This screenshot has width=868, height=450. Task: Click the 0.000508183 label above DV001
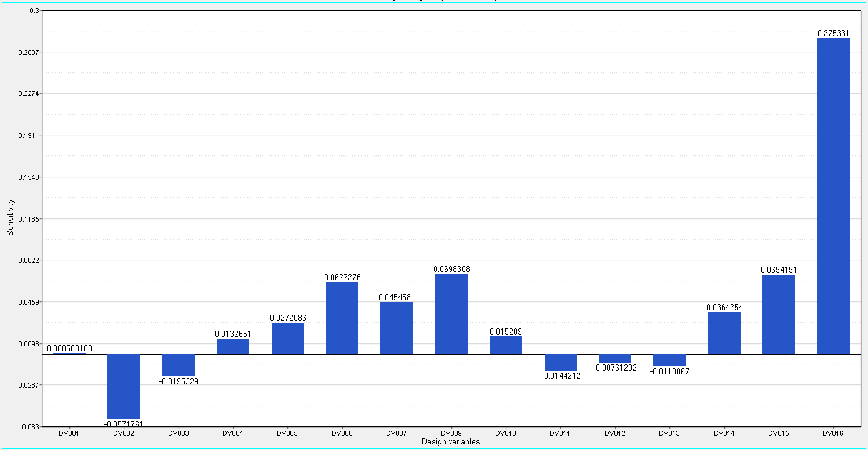click(69, 349)
